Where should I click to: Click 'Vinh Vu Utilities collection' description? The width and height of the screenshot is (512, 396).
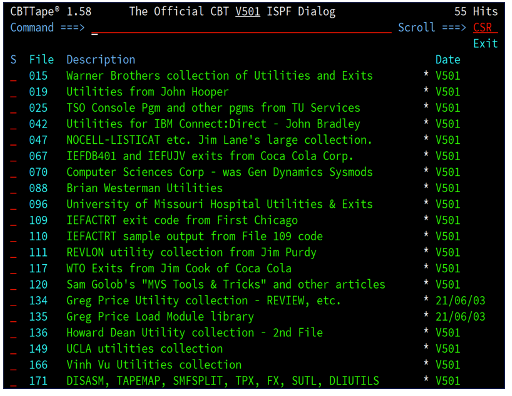coord(154,364)
